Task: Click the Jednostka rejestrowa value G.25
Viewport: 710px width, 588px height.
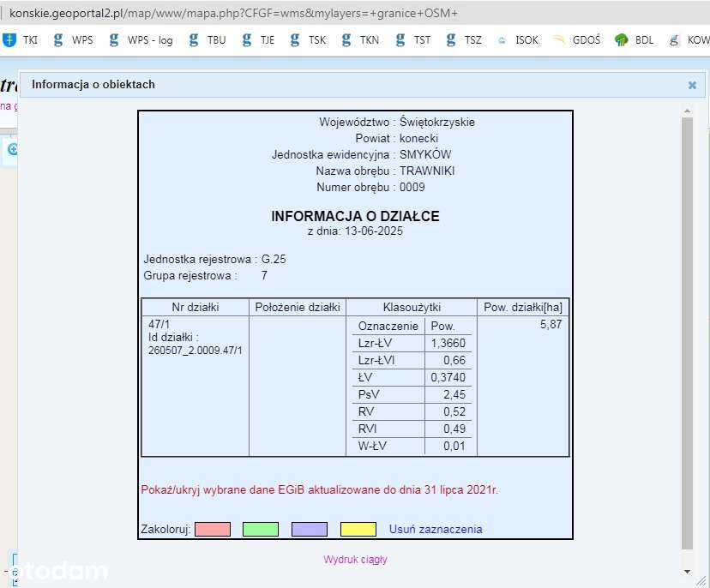Action: (x=274, y=260)
